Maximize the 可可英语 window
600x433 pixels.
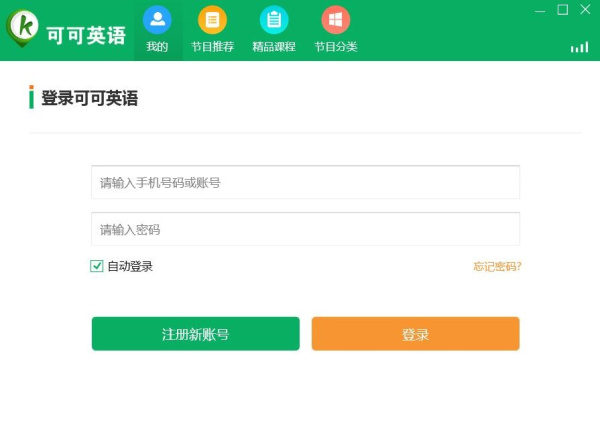(x=562, y=10)
